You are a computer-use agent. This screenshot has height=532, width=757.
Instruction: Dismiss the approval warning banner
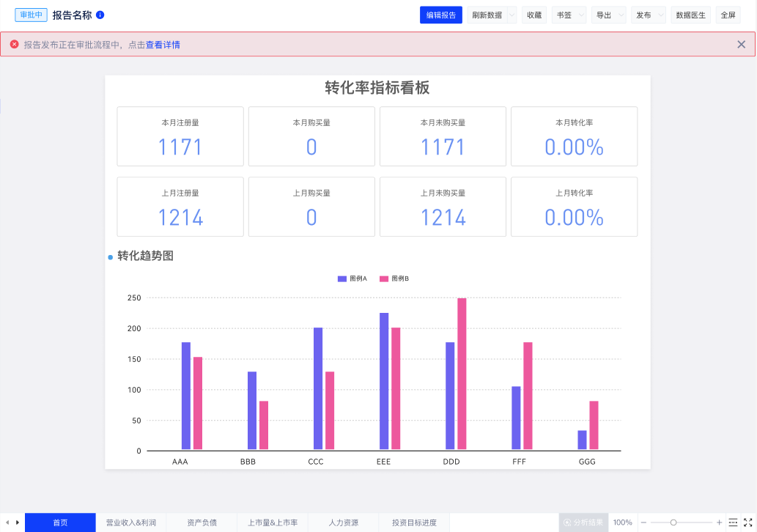[x=741, y=45]
